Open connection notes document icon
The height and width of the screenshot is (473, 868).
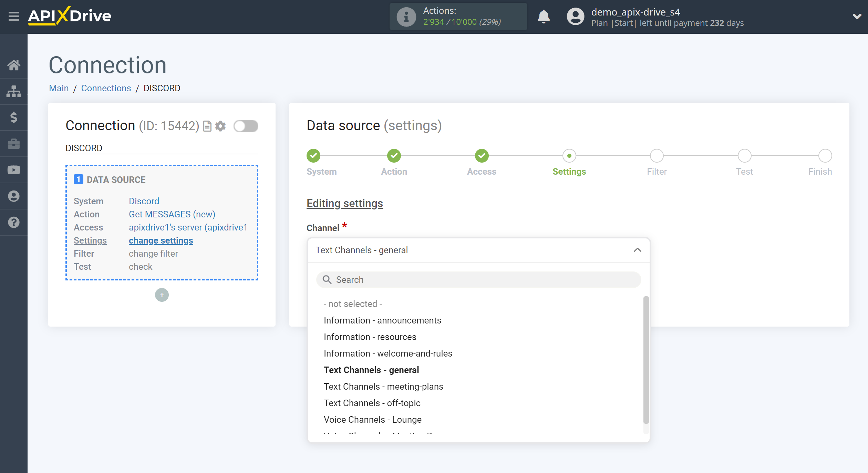coord(207,126)
